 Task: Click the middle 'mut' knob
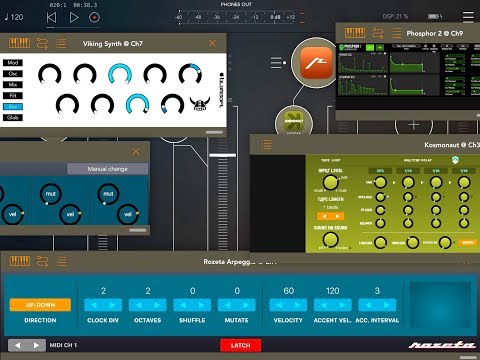[51, 194]
